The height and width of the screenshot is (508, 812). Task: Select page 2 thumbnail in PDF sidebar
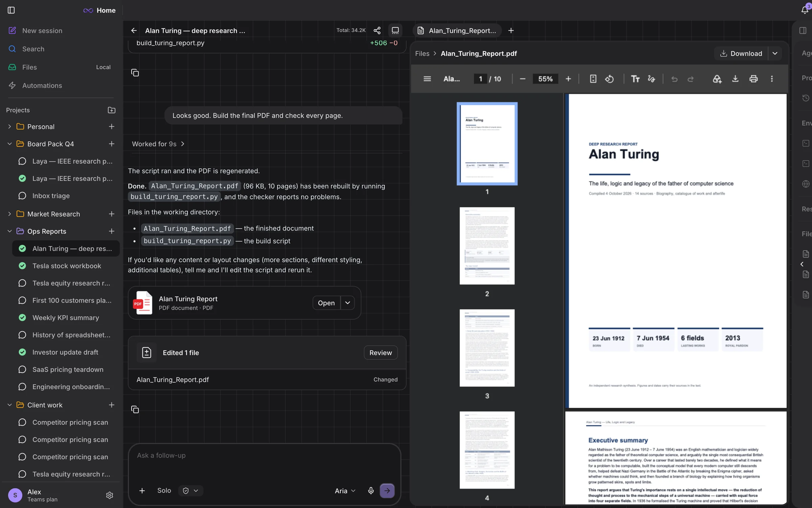point(487,246)
